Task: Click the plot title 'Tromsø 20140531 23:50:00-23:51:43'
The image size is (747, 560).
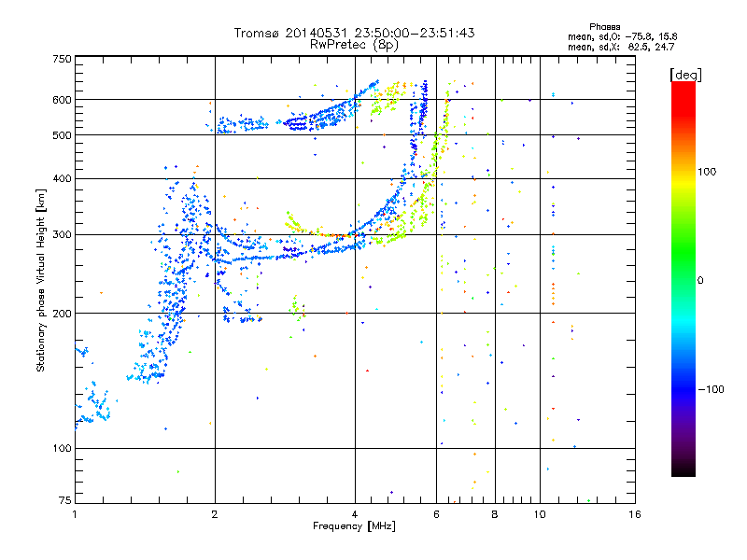Action: click(354, 33)
